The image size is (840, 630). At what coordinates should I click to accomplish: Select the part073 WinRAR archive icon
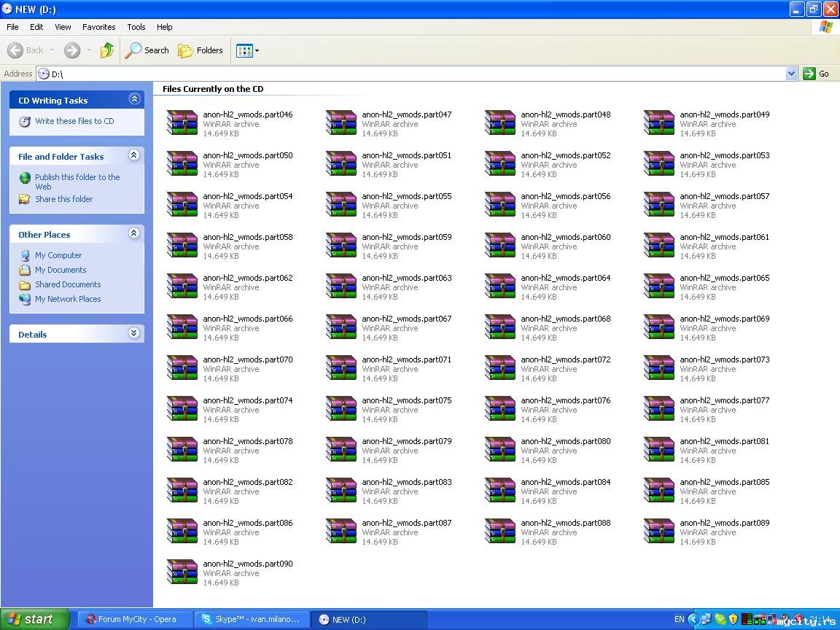pyautogui.click(x=659, y=367)
